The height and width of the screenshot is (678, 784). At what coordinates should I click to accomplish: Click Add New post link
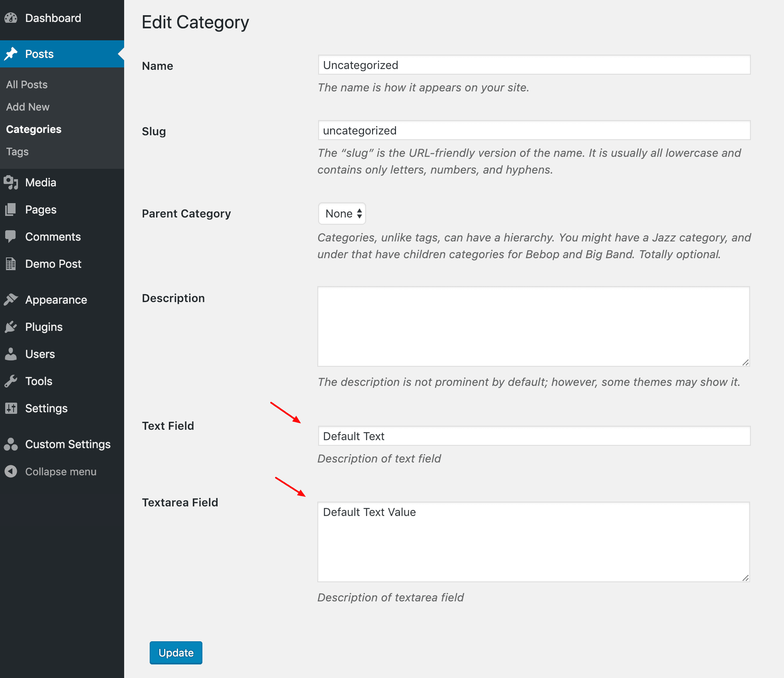point(28,106)
